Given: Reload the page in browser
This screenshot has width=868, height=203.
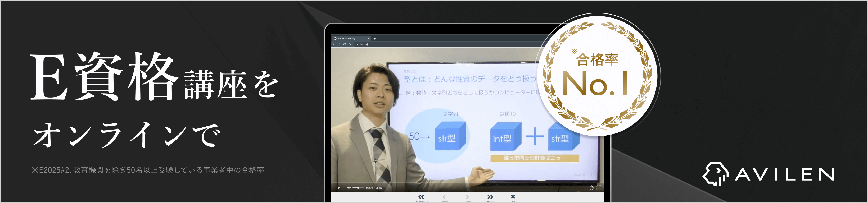Looking at the screenshot, I should coord(344,44).
